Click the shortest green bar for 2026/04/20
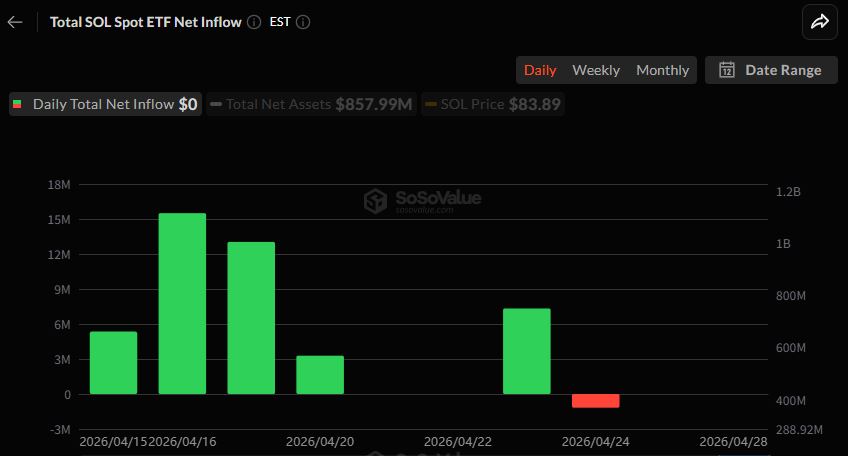 [x=320, y=375]
